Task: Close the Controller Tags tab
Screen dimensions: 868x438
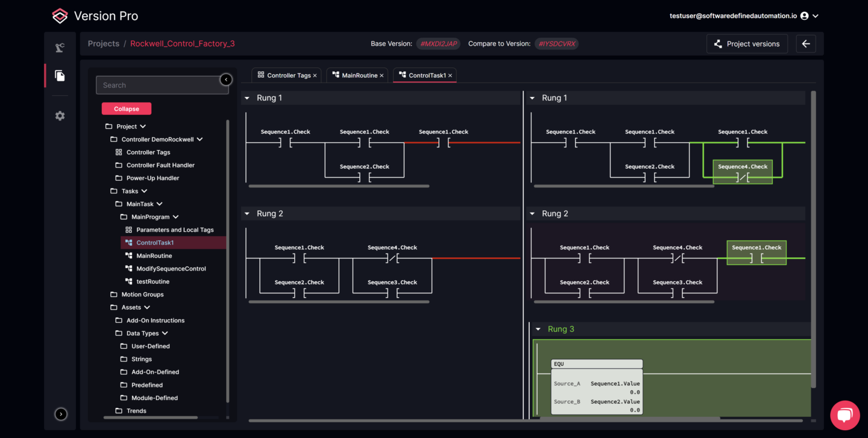Action: pos(315,76)
